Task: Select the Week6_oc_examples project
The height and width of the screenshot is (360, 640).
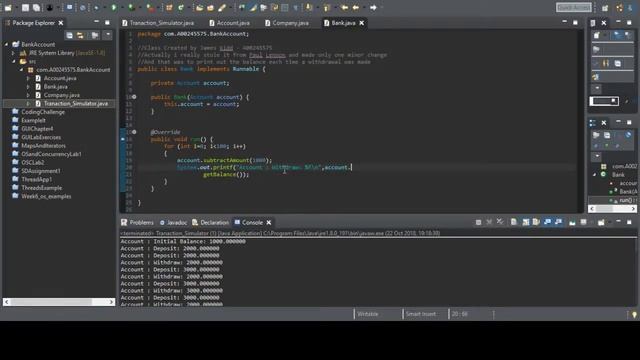Action: click(x=46, y=196)
